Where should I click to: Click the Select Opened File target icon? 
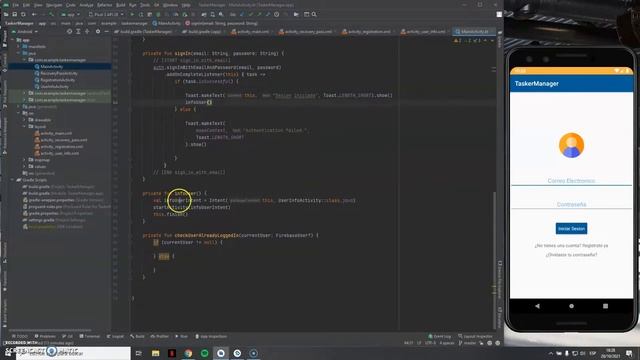pyautogui.click(x=69, y=31)
